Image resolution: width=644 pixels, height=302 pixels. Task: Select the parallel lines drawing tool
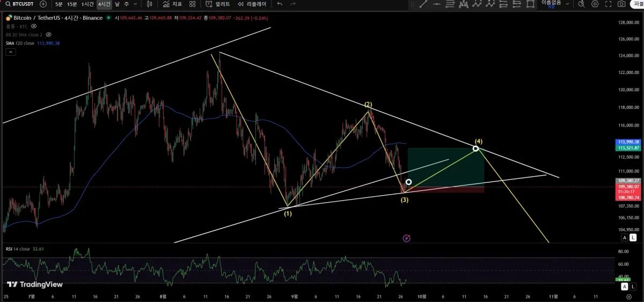tap(450, 4)
